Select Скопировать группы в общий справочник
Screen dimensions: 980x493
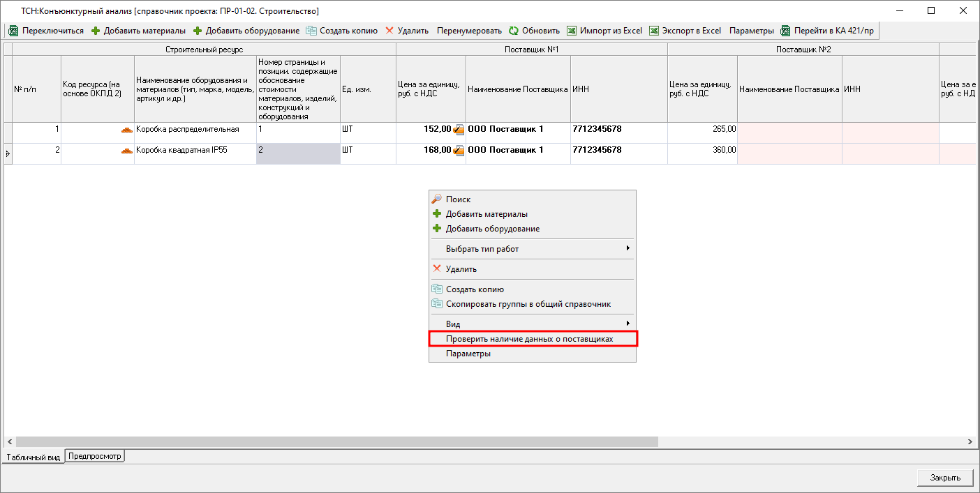528,304
